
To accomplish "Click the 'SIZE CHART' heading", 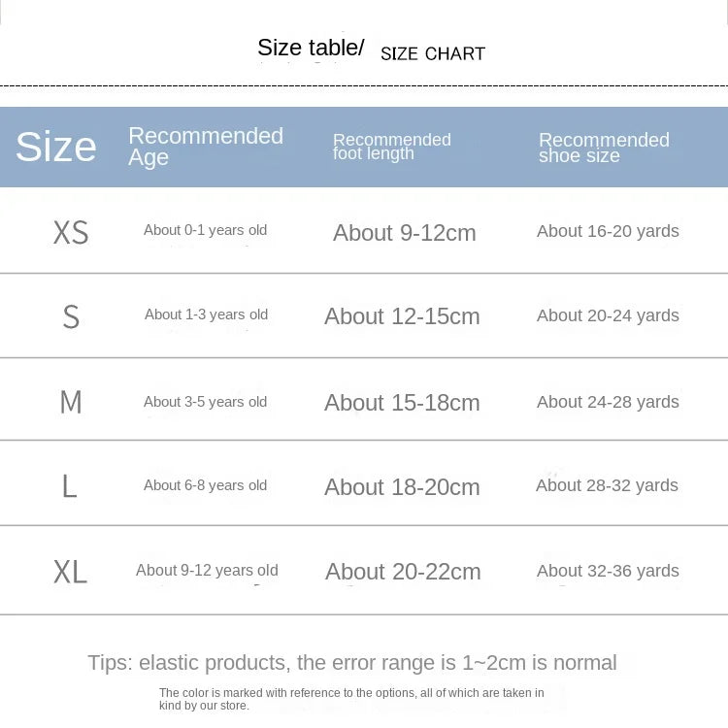I will [433, 53].
